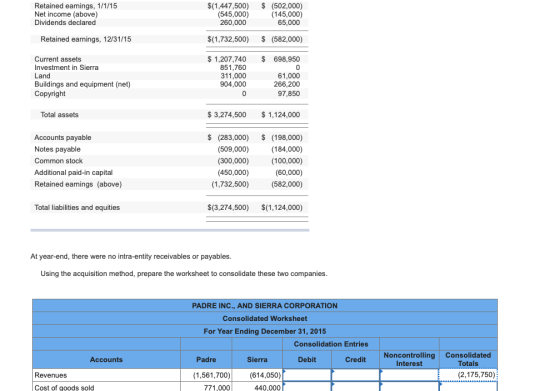
Task: Click 'Additional paid-in capital' label
Action: pos(74,172)
